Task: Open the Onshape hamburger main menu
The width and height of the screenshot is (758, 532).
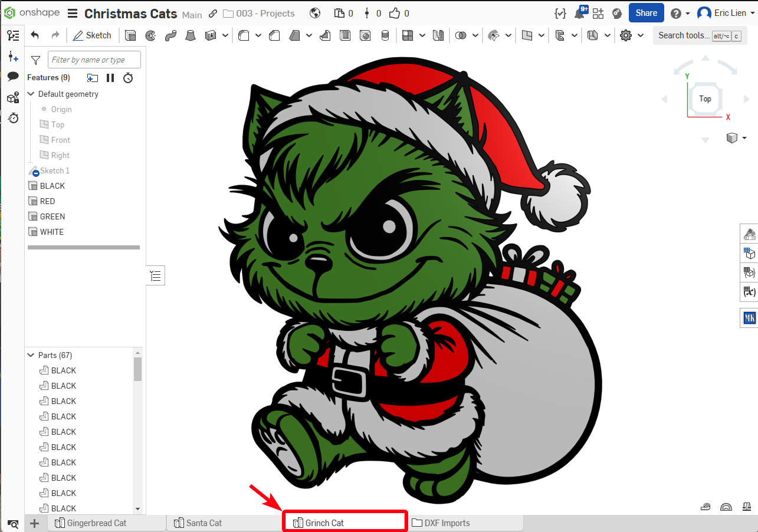Action: 73,13
